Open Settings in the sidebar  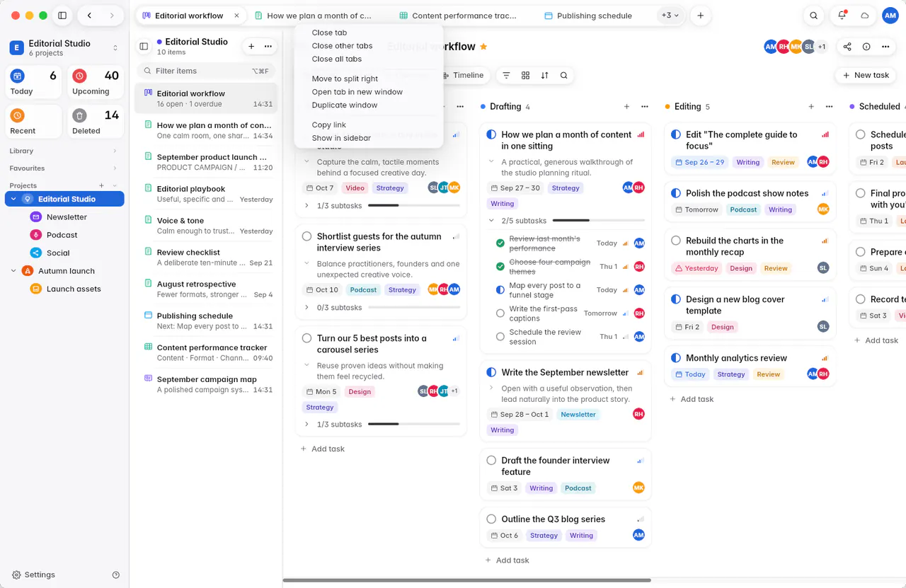pyautogui.click(x=33, y=575)
